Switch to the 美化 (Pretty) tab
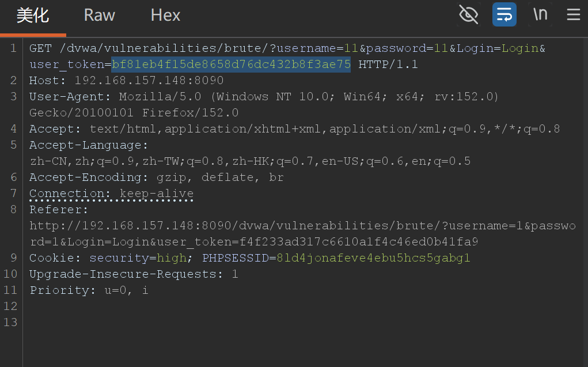 click(33, 16)
